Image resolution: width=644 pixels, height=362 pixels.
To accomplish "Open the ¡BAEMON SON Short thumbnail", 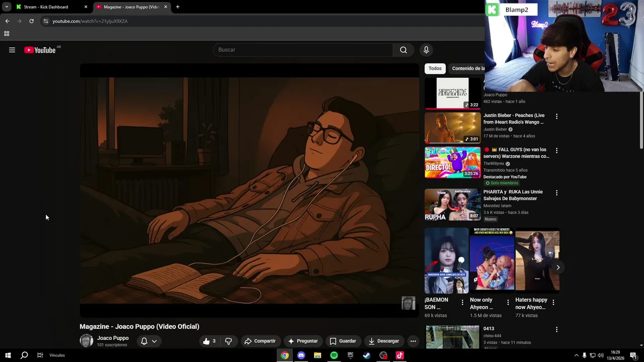I will click(x=446, y=260).
